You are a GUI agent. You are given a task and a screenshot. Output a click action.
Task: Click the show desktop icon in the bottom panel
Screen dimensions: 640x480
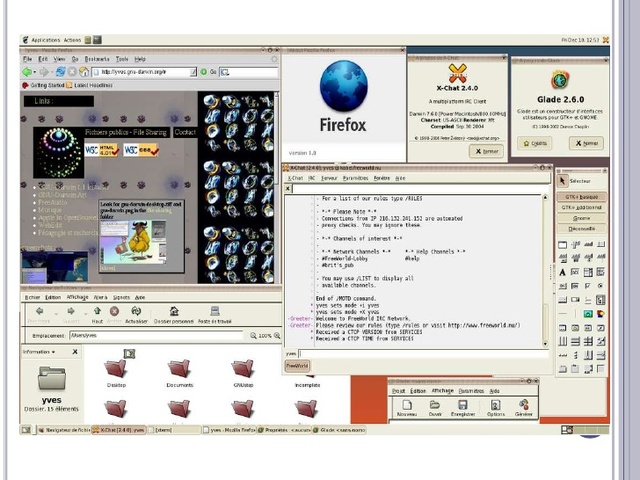[x=26, y=430]
